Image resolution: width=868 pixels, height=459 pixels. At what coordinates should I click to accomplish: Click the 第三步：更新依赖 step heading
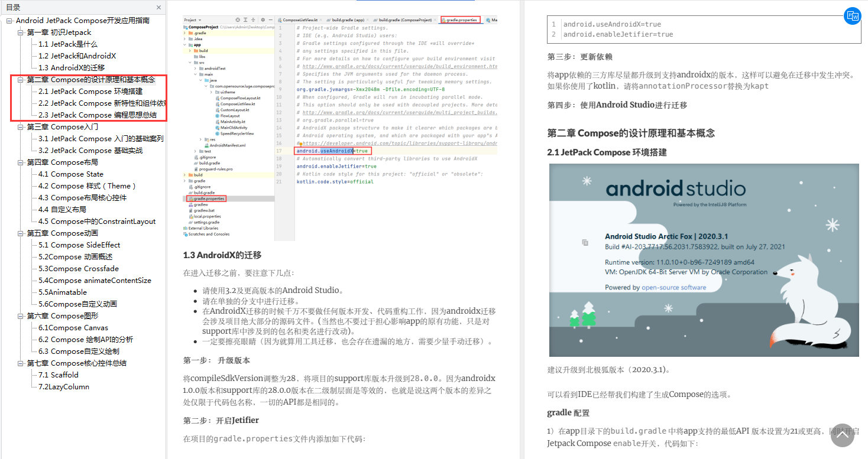(580, 57)
